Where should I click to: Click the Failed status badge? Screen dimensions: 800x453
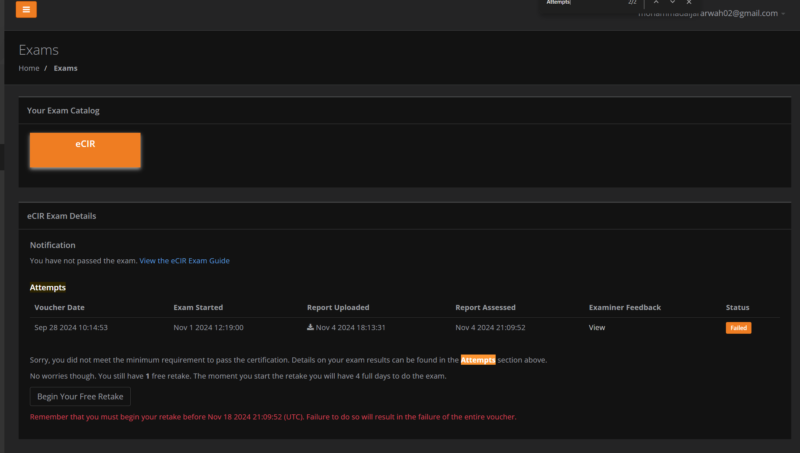tap(738, 327)
